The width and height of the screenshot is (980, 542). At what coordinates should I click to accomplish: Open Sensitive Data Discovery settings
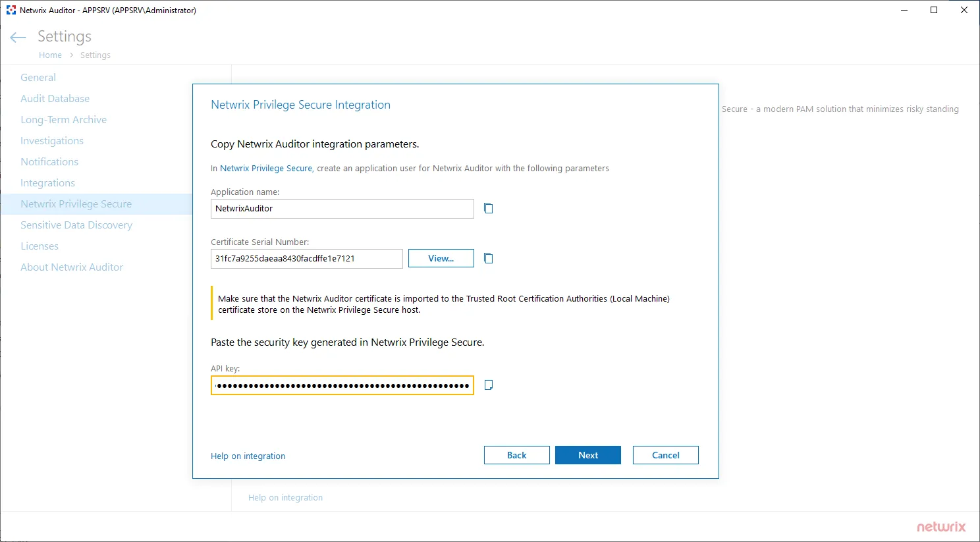(76, 225)
